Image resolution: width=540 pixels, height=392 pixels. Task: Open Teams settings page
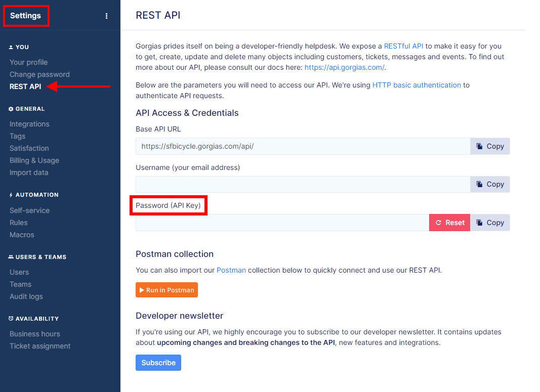click(21, 284)
